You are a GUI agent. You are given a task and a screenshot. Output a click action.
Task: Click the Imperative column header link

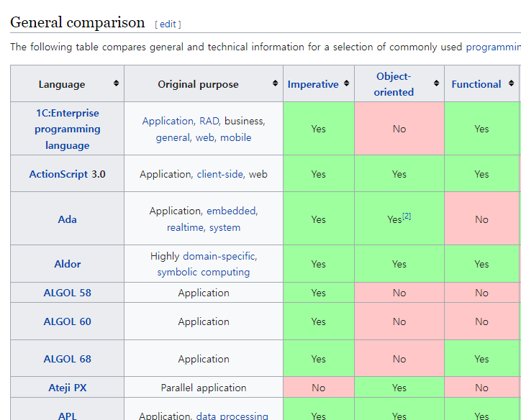pyautogui.click(x=313, y=84)
